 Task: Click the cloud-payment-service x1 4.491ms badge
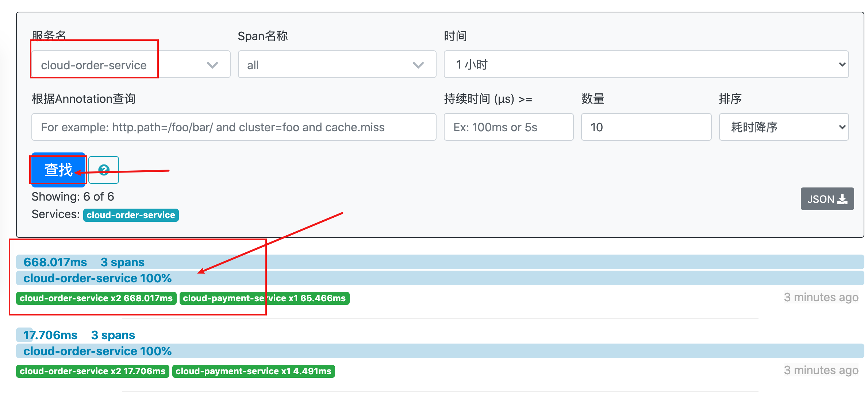(x=253, y=371)
